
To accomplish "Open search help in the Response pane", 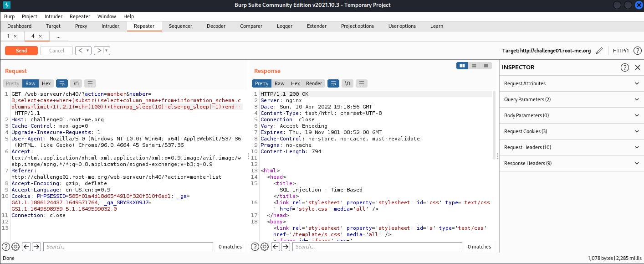I will point(255,247).
